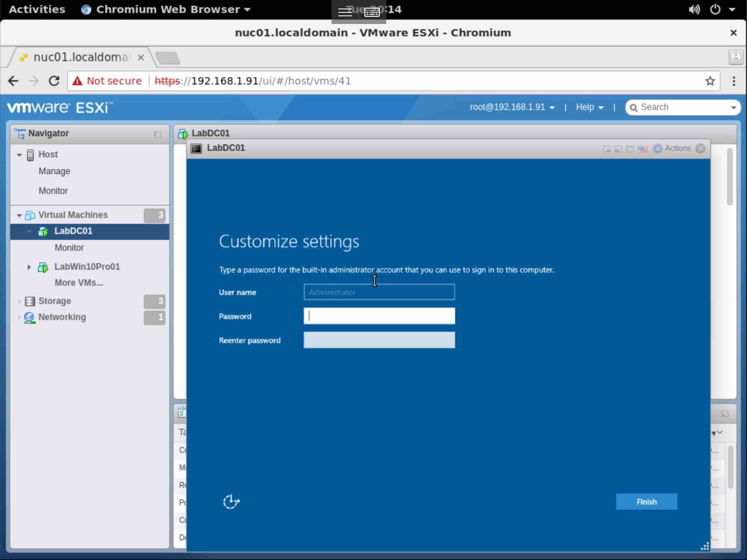Expand the Storage tree node

pyautogui.click(x=19, y=301)
